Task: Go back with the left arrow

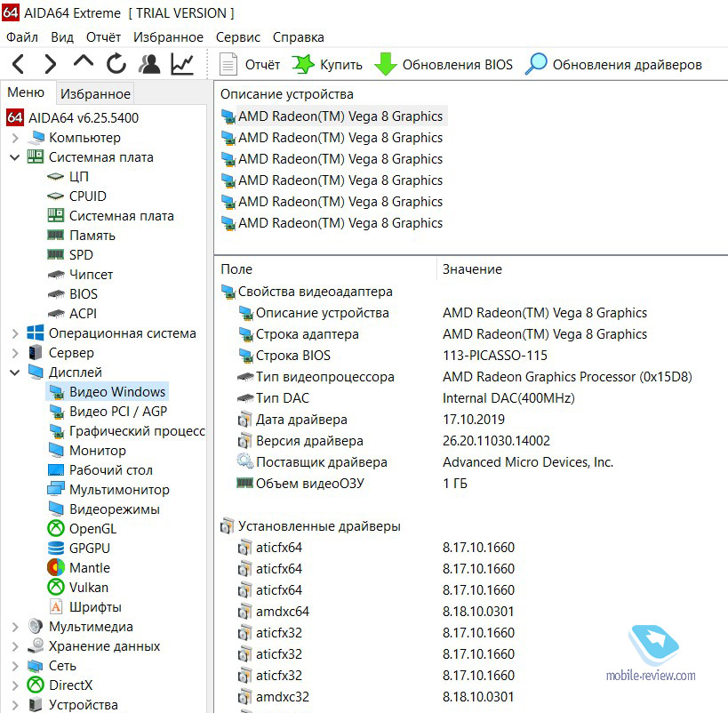Action: point(18,64)
